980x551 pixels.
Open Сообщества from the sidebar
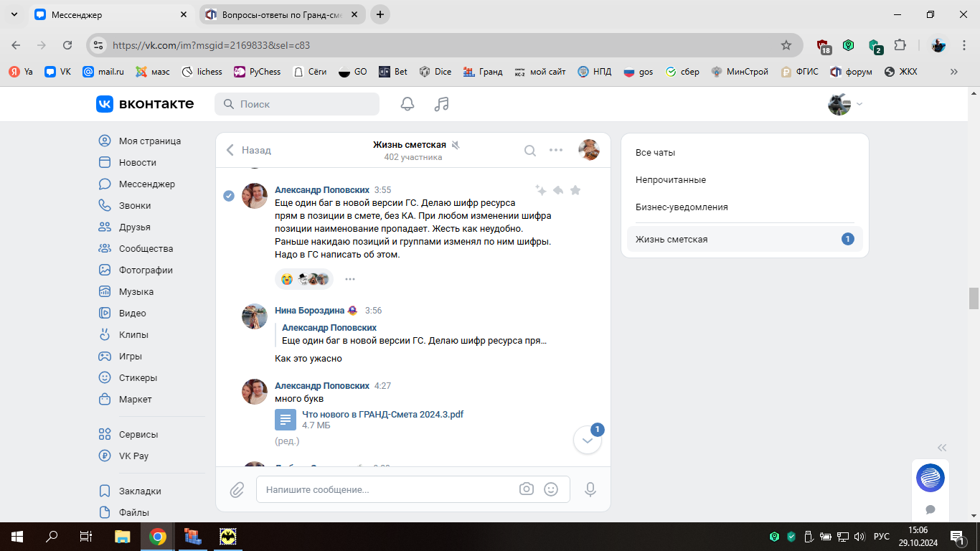pos(136,249)
